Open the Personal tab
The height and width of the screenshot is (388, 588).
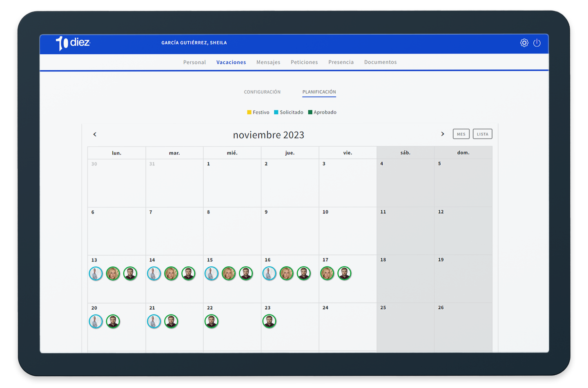[x=194, y=62]
